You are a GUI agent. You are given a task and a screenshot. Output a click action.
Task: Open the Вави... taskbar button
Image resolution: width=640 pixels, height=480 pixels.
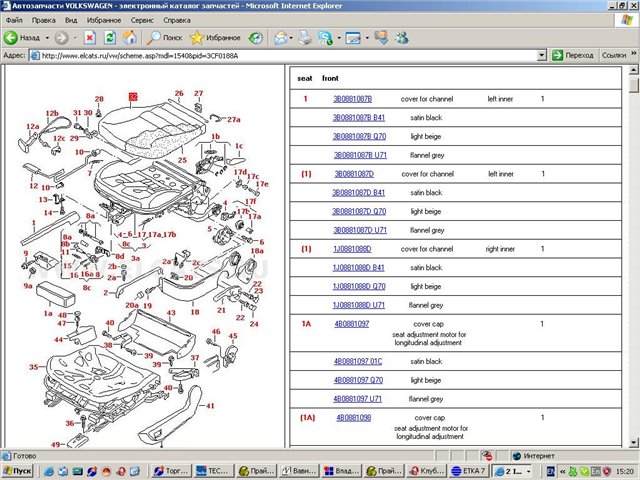click(x=298, y=471)
